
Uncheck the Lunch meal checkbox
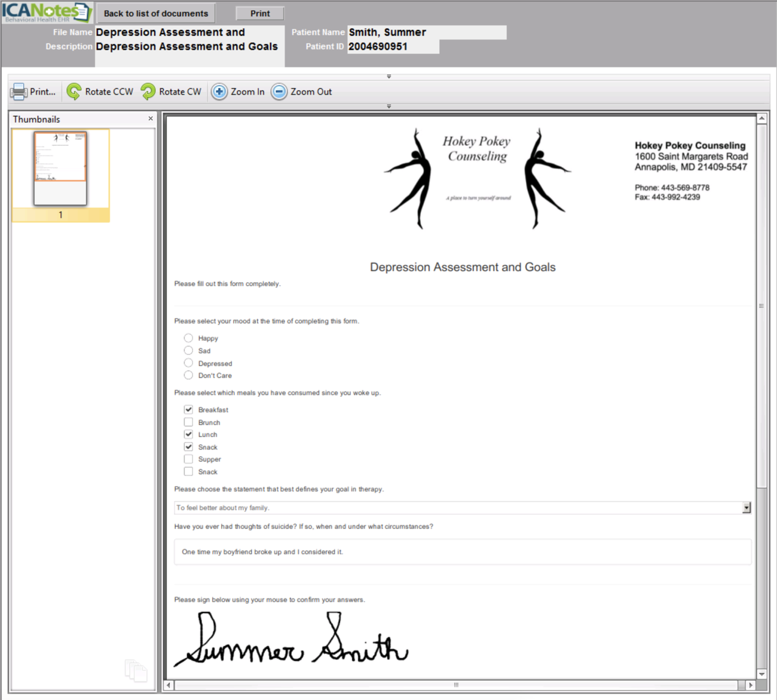pos(188,434)
